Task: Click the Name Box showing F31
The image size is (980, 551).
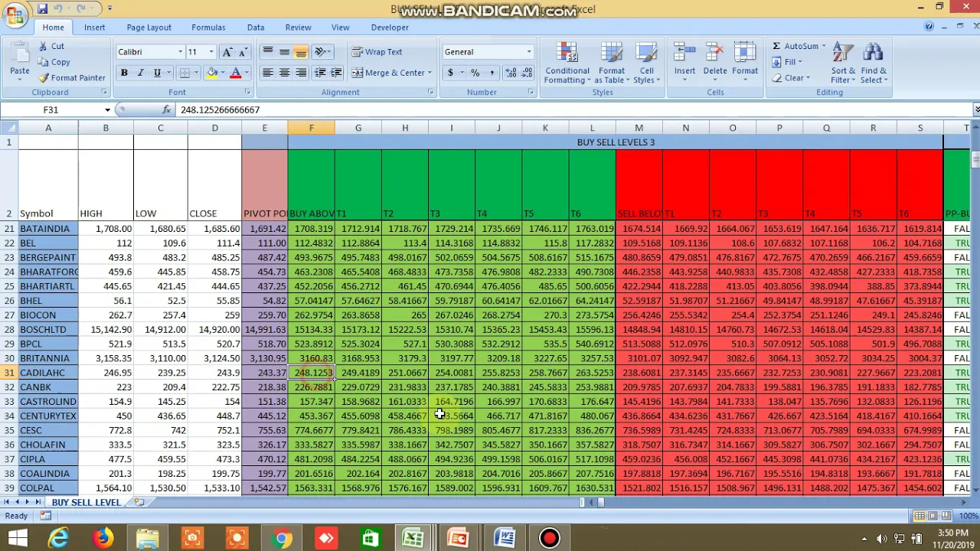Action: (x=52, y=110)
